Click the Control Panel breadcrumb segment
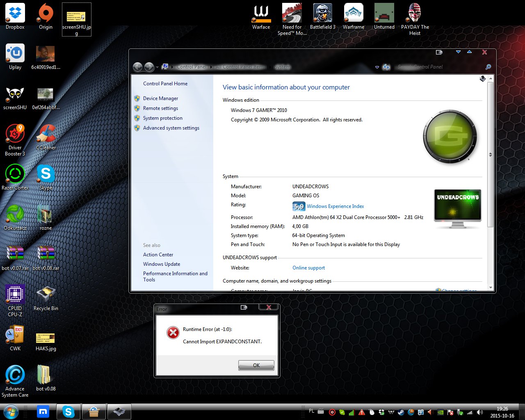Viewport: 525px width, 420px height. pos(192,67)
